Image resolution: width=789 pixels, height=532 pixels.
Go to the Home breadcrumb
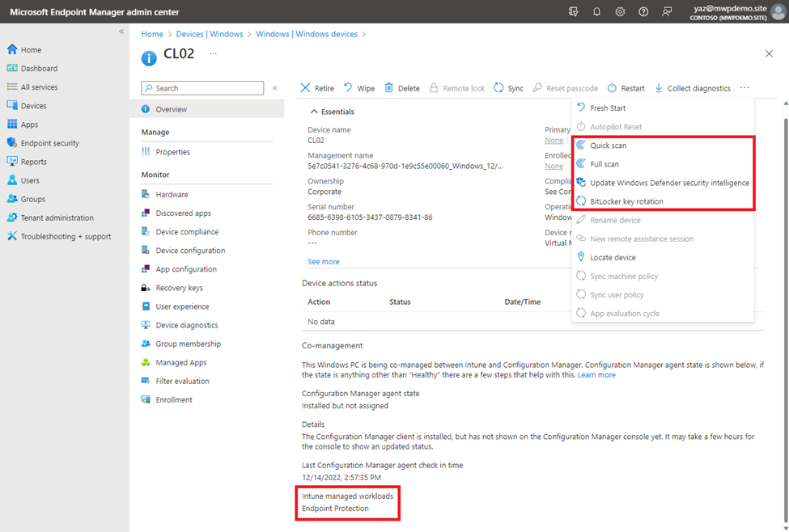click(x=152, y=34)
